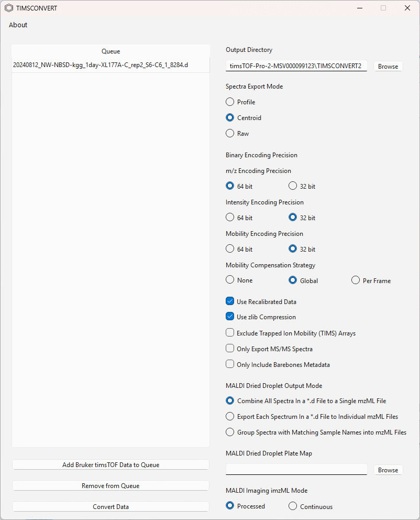Click the Output Directory path field
Viewport: 420px width, 520px height.
point(296,66)
